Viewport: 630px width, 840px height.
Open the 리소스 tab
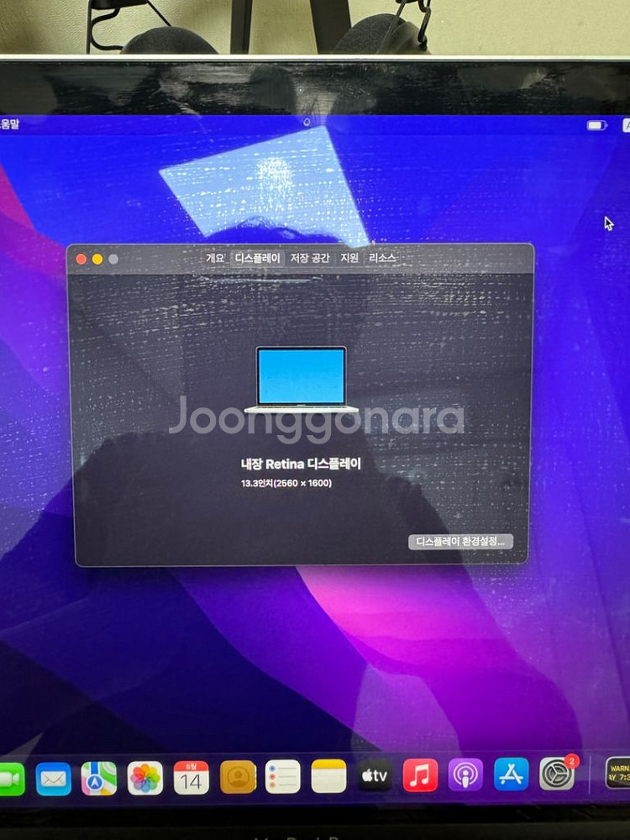(x=382, y=258)
